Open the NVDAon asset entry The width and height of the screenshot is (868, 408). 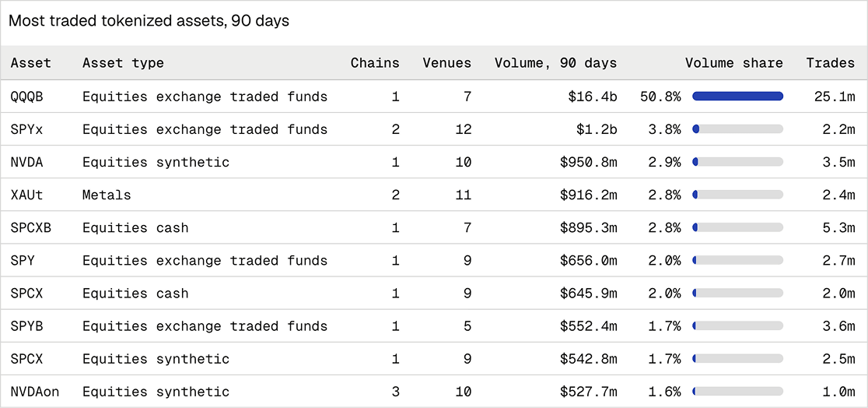[x=34, y=392]
